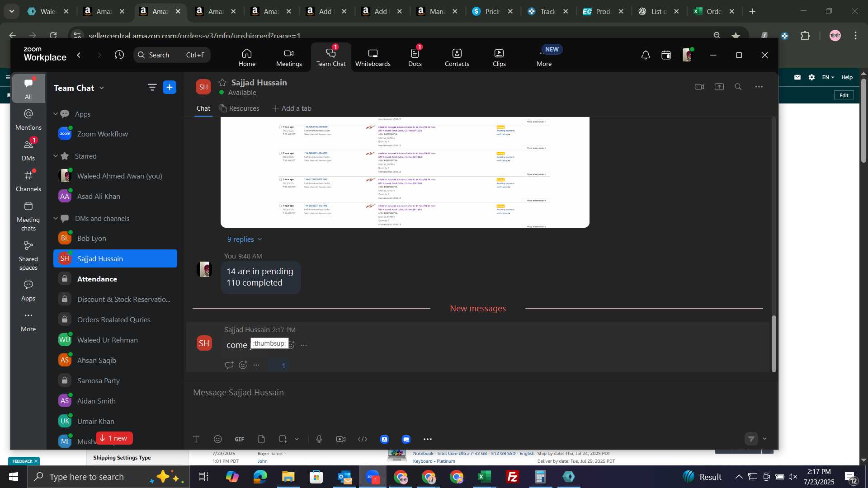Click message box for Sajjad Hussain
The width and height of the screenshot is (868, 488).
pyautogui.click(x=479, y=393)
